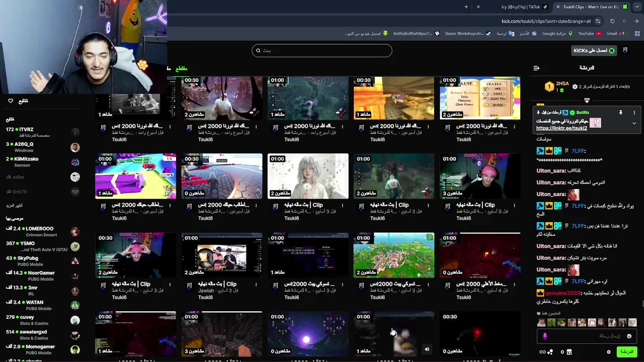This screenshot has width=644, height=362.
Task: Open the Google Maps bookmark
Action: [557, 34]
